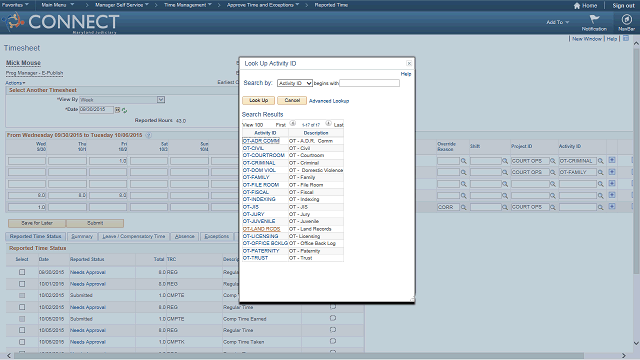Click the CONNECT logo
The height and width of the screenshot is (360, 640).
[61, 22]
